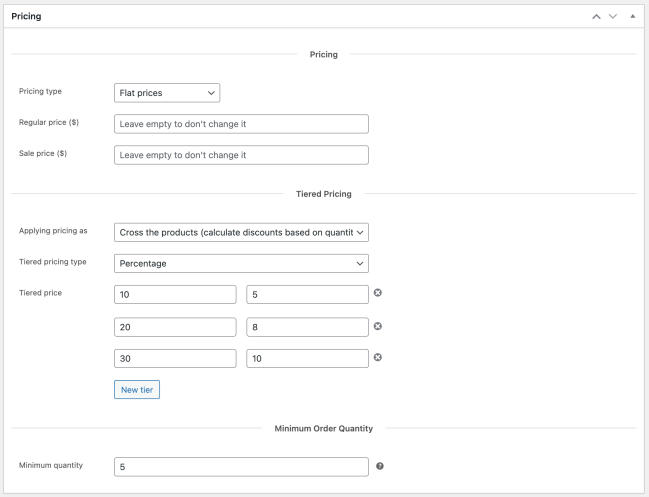Move the Pricing panel up
Image resolution: width=649 pixels, height=497 pixels.
pyautogui.click(x=597, y=17)
